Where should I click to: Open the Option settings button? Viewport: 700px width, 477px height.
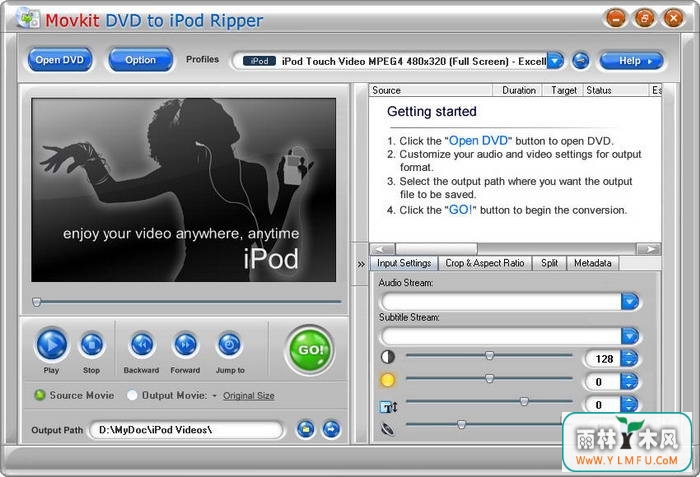point(140,60)
